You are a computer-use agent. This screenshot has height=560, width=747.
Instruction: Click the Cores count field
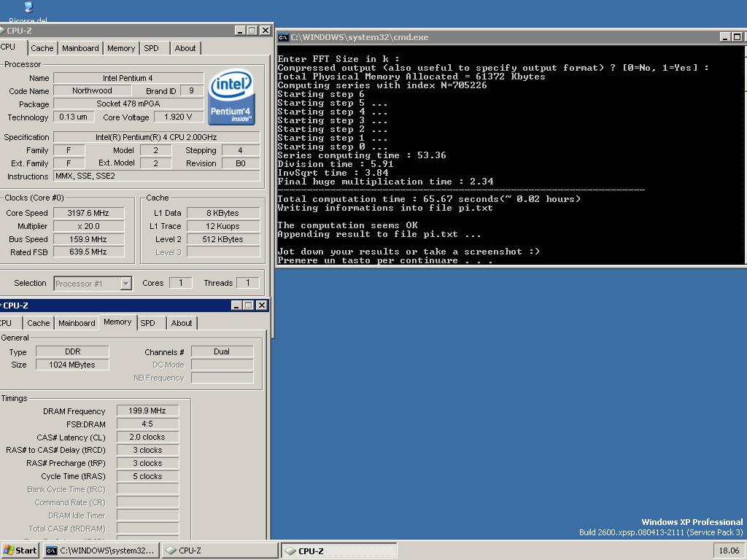pos(181,283)
